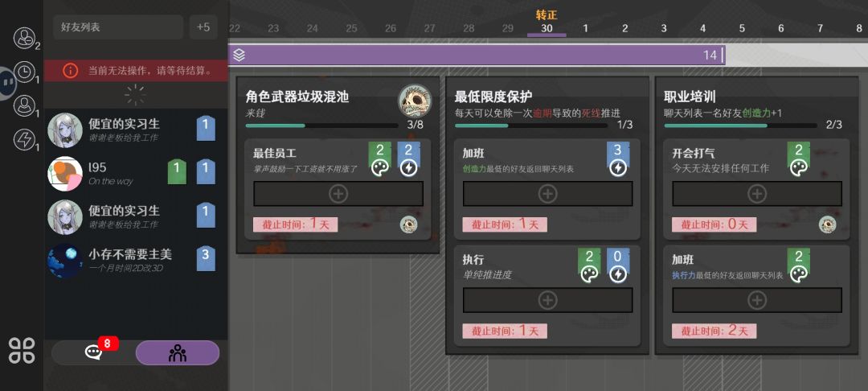Click 截止时间 0天 under 开会打气
The image size is (868, 391).
click(714, 224)
